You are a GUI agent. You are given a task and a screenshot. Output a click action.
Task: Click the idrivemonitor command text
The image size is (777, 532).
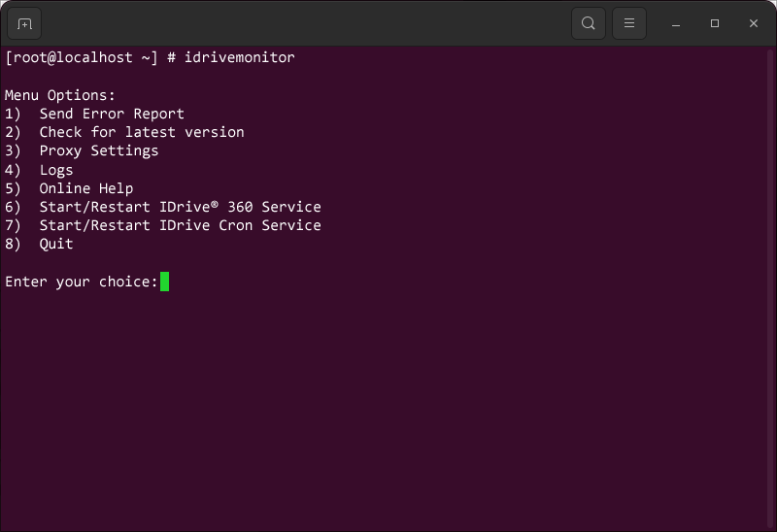[239, 57]
